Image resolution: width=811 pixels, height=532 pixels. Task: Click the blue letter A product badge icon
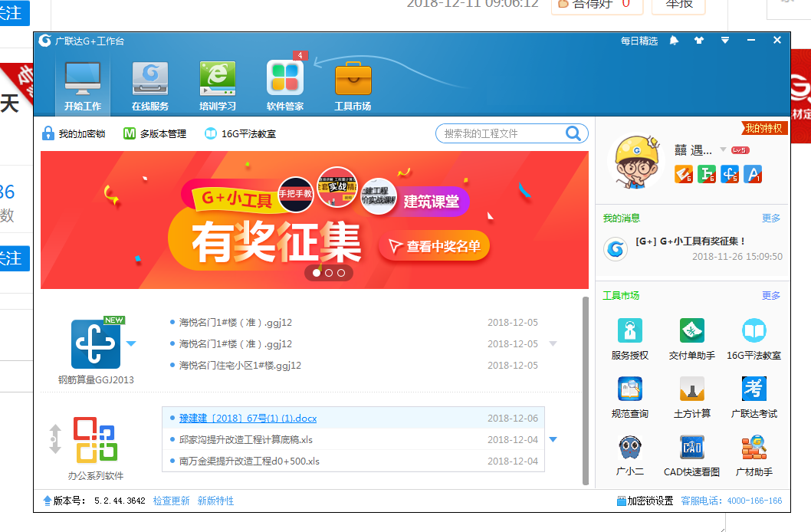tap(753, 174)
